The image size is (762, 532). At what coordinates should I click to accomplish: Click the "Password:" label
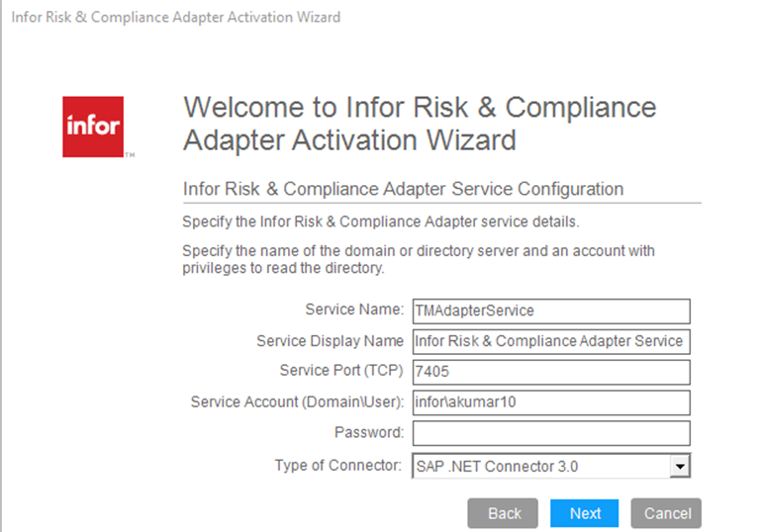click(x=369, y=433)
